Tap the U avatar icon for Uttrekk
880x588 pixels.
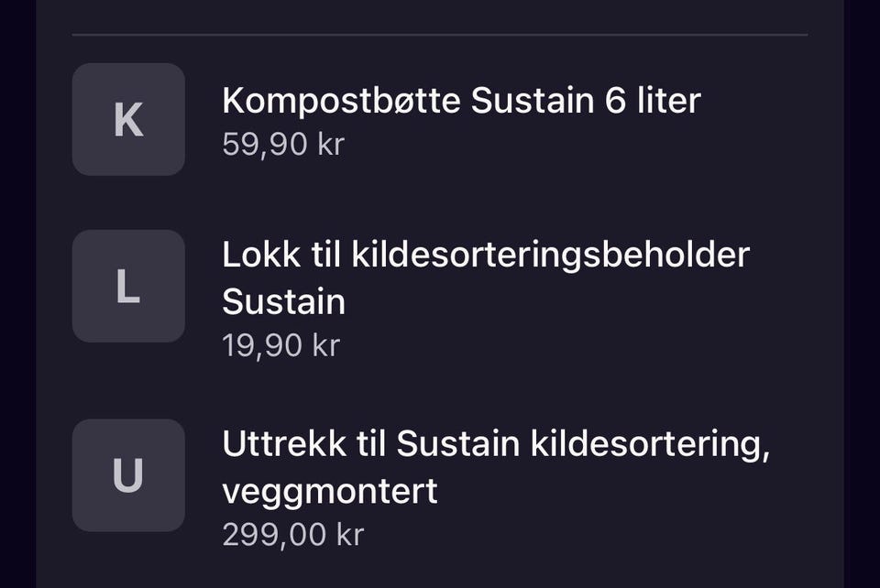point(128,475)
